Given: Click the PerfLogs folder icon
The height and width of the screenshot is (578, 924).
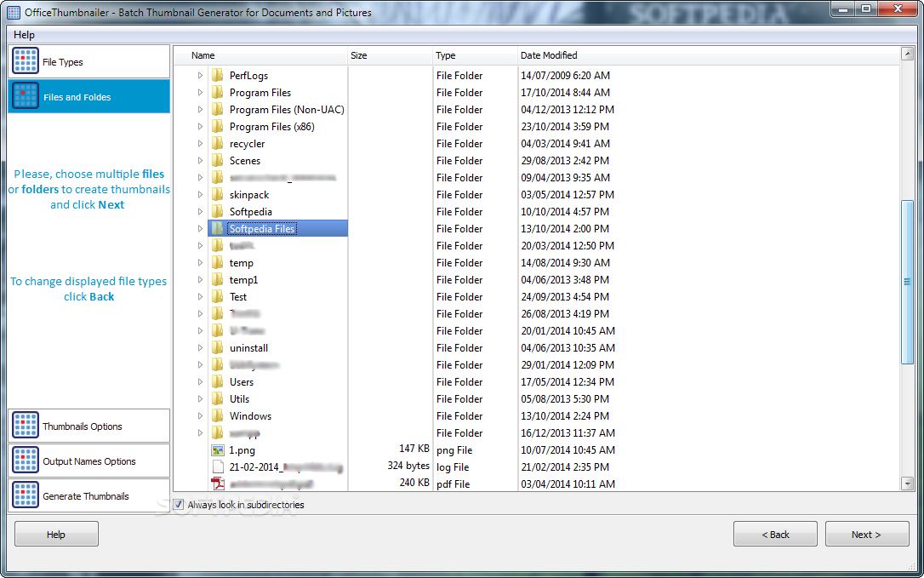Looking at the screenshot, I should point(218,76).
